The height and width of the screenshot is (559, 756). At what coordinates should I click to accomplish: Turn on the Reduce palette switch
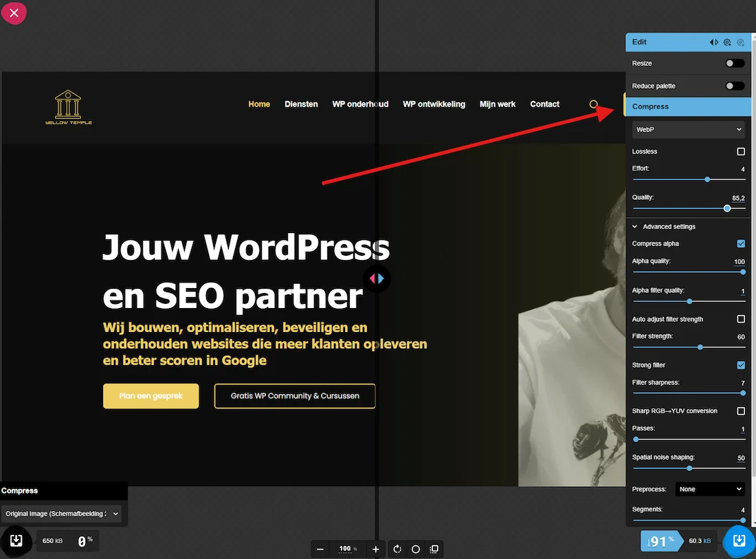coord(735,86)
